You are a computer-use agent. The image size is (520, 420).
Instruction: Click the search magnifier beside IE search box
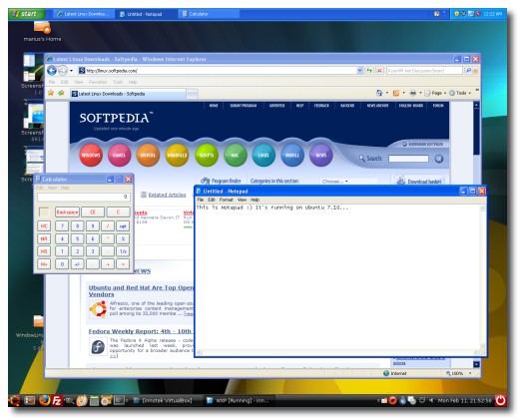[x=468, y=71]
